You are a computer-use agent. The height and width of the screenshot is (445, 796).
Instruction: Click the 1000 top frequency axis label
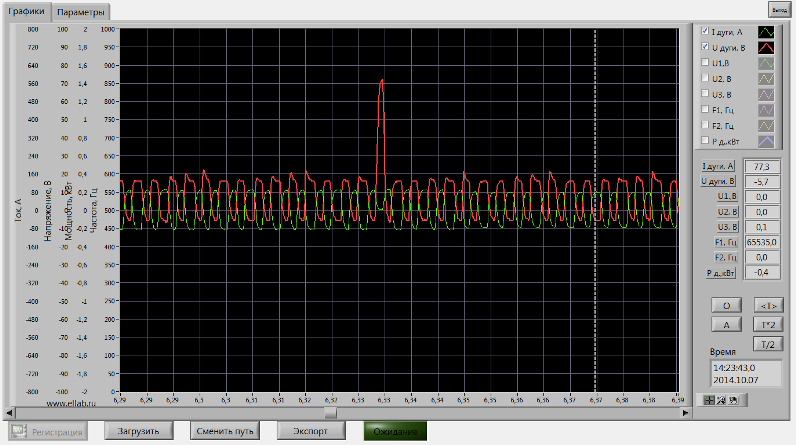click(108, 29)
